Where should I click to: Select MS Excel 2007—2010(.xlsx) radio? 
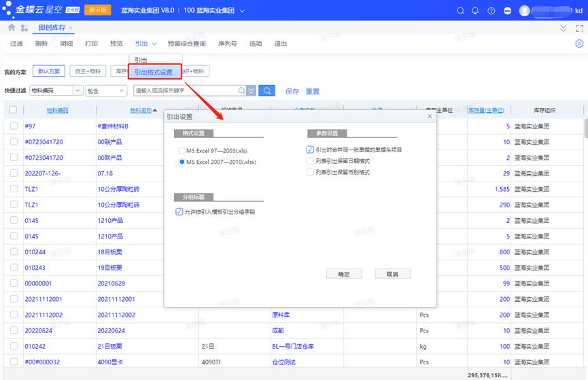pyautogui.click(x=182, y=162)
